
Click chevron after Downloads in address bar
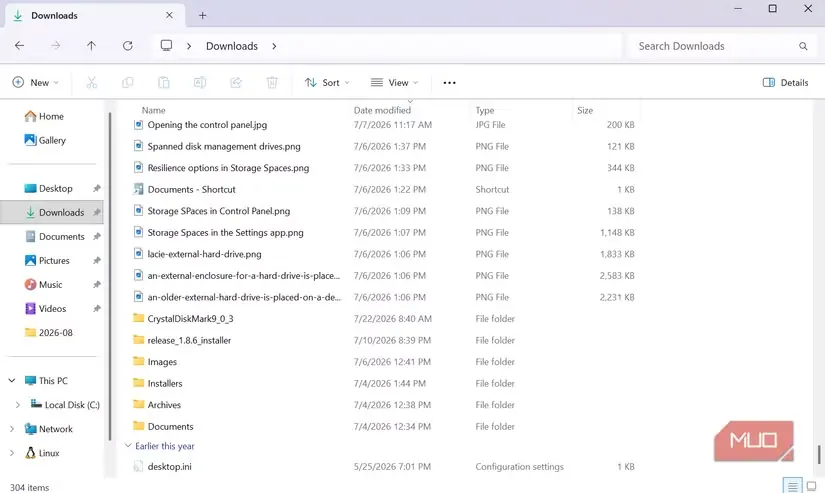[274, 46]
